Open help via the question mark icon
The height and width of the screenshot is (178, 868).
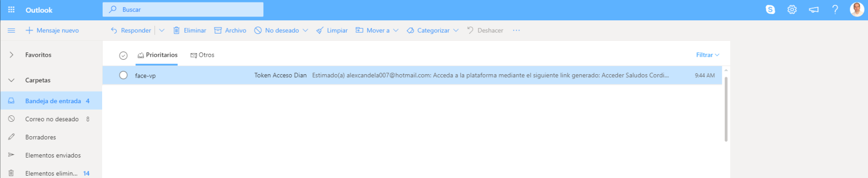click(835, 10)
